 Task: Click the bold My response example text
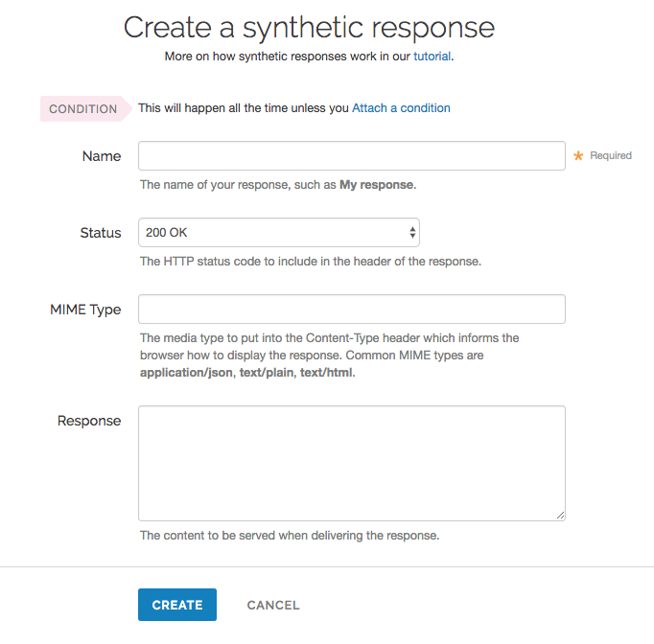click(377, 185)
